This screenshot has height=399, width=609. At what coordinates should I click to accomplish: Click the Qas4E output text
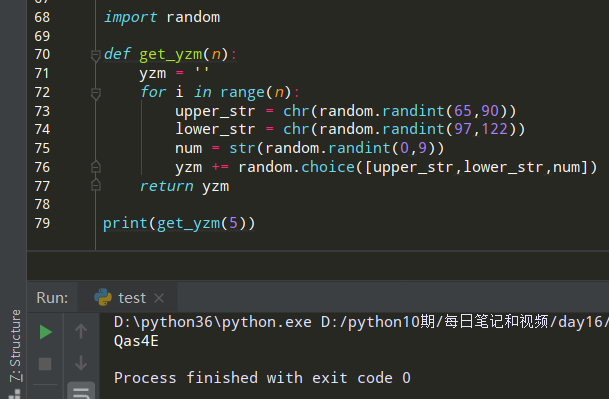136,341
